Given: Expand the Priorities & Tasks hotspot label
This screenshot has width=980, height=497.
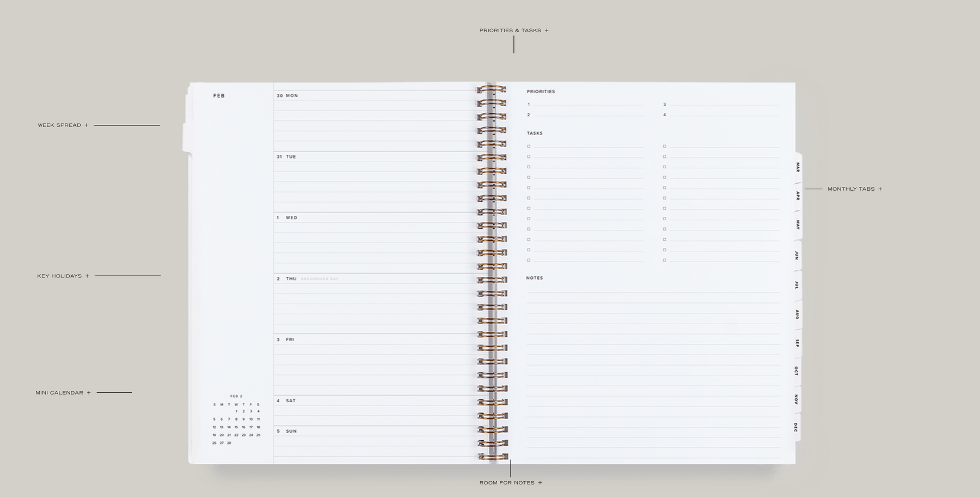Looking at the screenshot, I should click(x=514, y=31).
